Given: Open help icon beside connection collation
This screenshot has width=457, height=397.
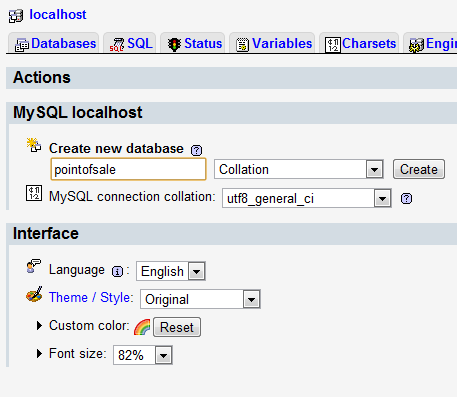Looking at the screenshot, I should click(x=406, y=199).
